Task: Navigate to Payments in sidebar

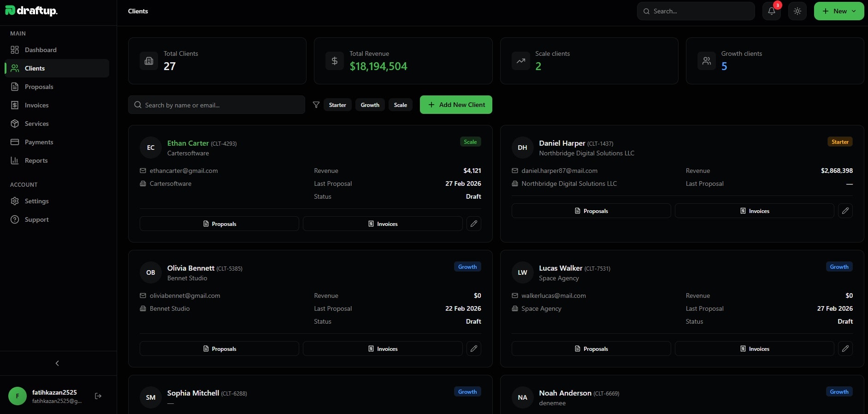Action: pos(57,142)
